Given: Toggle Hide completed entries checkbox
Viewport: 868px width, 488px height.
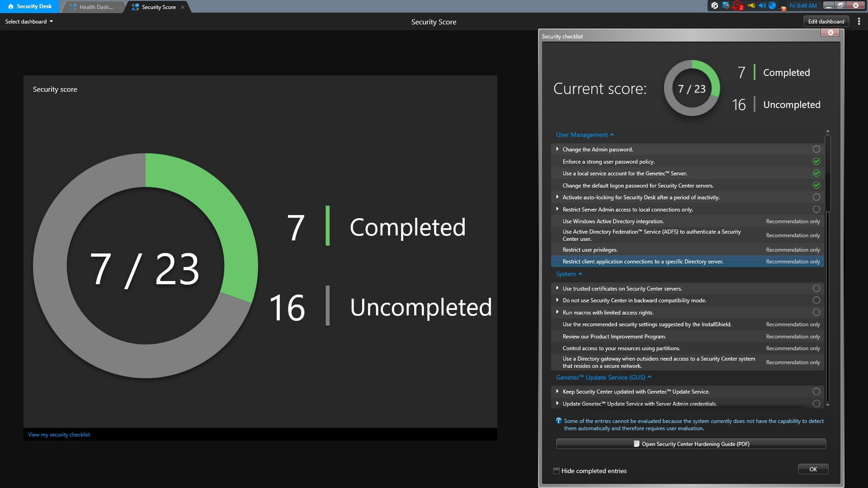Looking at the screenshot, I should click(x=557, y=471).
